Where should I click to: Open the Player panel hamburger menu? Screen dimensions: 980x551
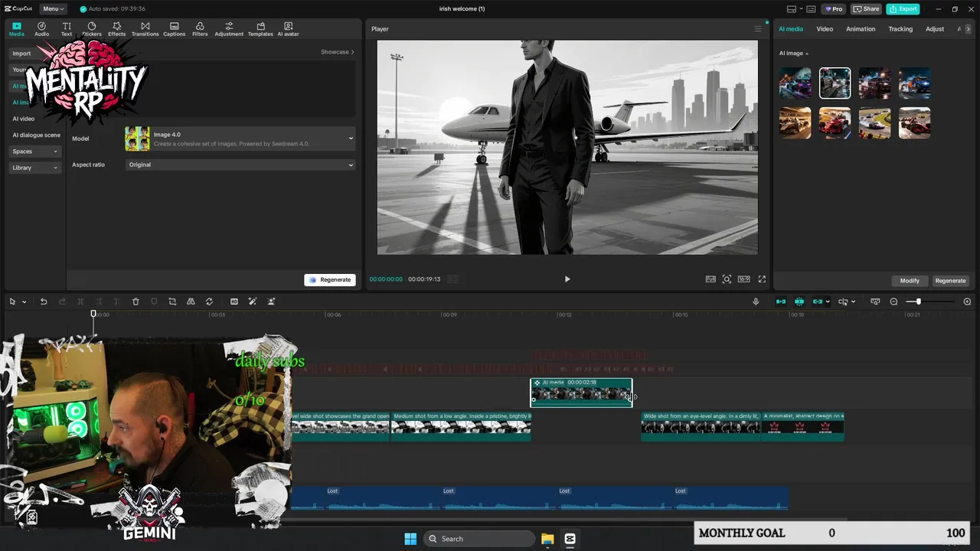tap(758, 29)
